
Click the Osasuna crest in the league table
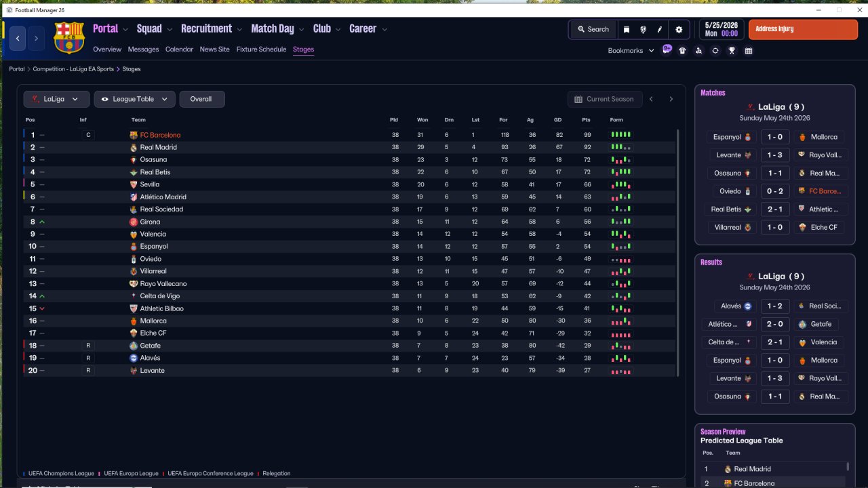pyautogui.click(x=134, y=160)
